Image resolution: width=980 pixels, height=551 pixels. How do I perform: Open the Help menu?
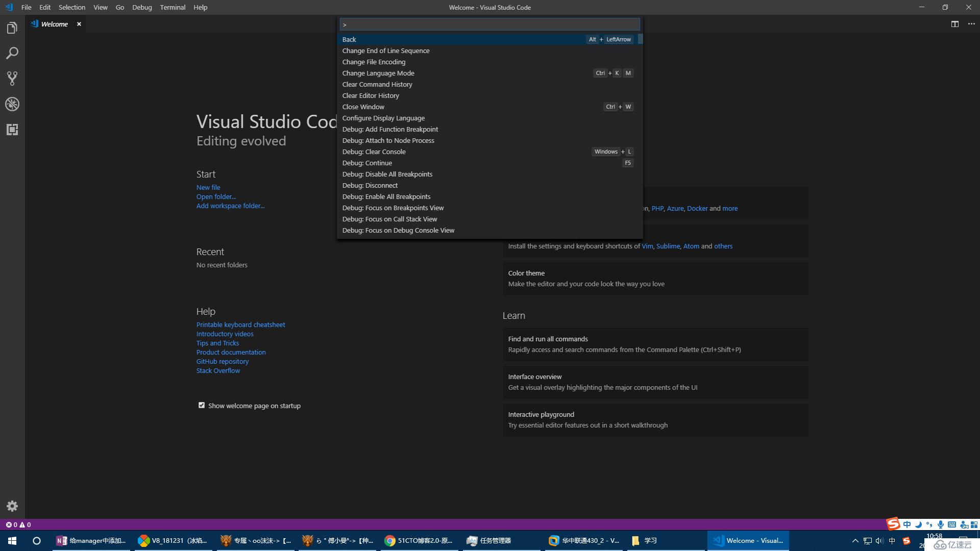tap(201, 7)
